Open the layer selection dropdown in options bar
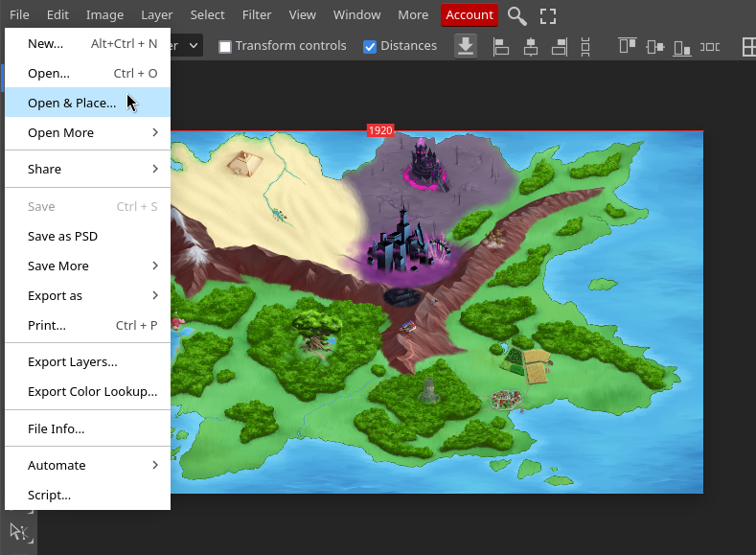The image size is (756, 555). tap(187, 46)
